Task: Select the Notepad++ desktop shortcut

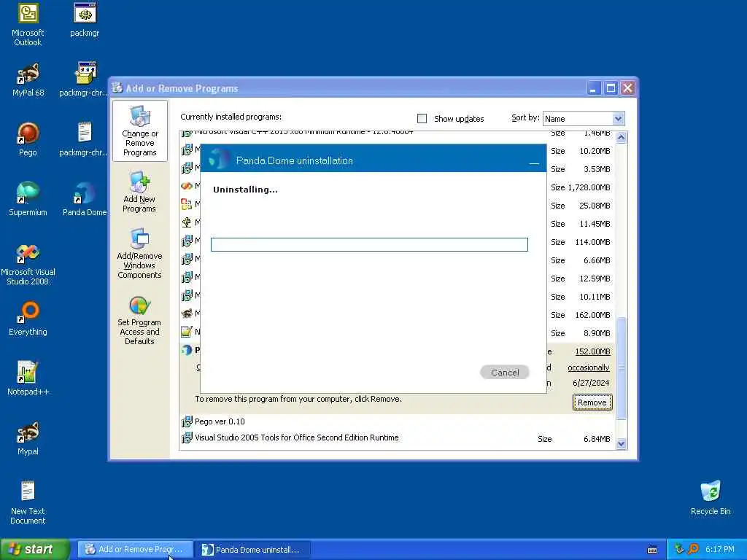Action: [28, 378]
